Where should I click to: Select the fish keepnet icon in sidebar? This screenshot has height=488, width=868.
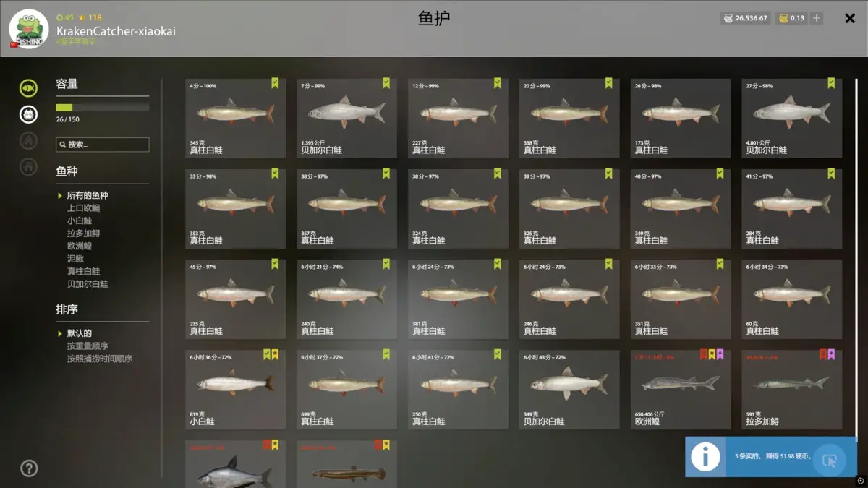(x=28, y=88)
